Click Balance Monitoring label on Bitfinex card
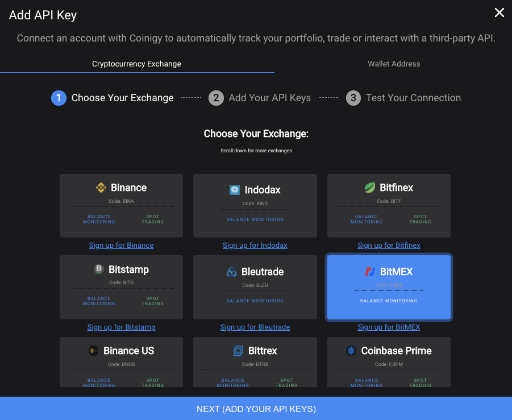Image resolution: width=512 pixels, height=420 pixels. click(367, 219)
